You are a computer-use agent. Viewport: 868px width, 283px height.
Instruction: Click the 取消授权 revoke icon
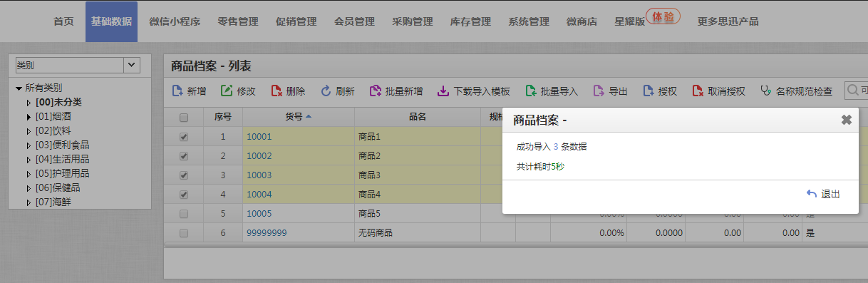(x=698, y=91)
